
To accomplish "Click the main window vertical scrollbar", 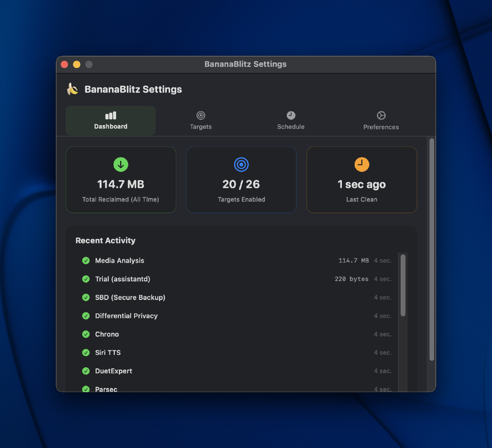I will [431, 250].
